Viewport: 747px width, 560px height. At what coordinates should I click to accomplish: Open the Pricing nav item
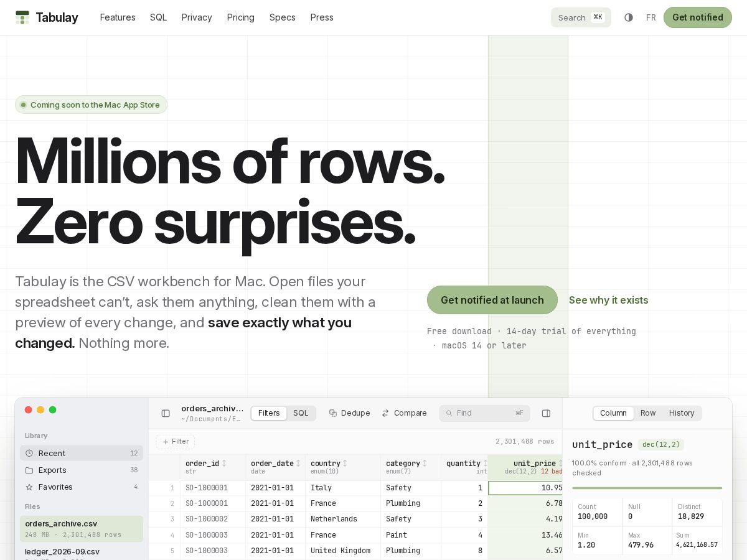click(241, 17)
